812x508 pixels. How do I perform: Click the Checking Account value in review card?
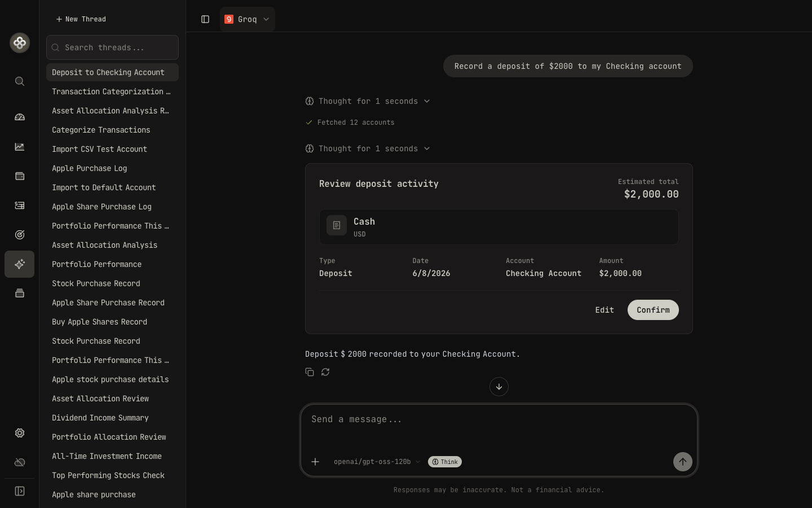[x=544, y=273]
